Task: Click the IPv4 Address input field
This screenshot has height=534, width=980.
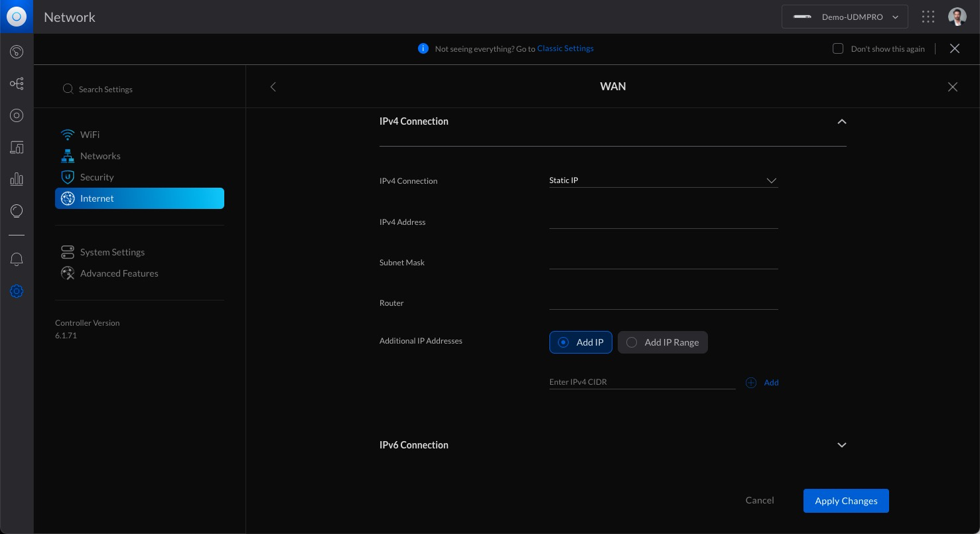Action: [664, 222]
